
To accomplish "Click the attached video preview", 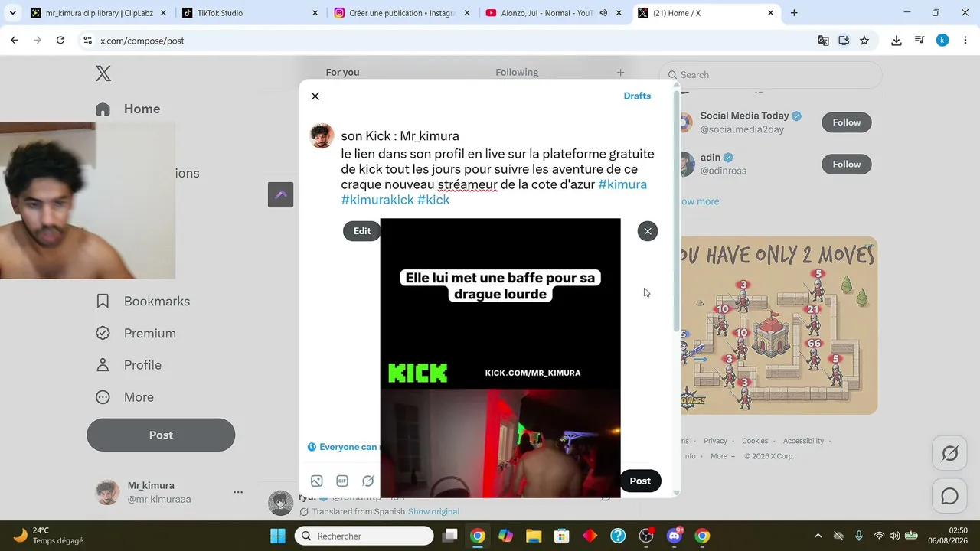I will coord(501,358).
